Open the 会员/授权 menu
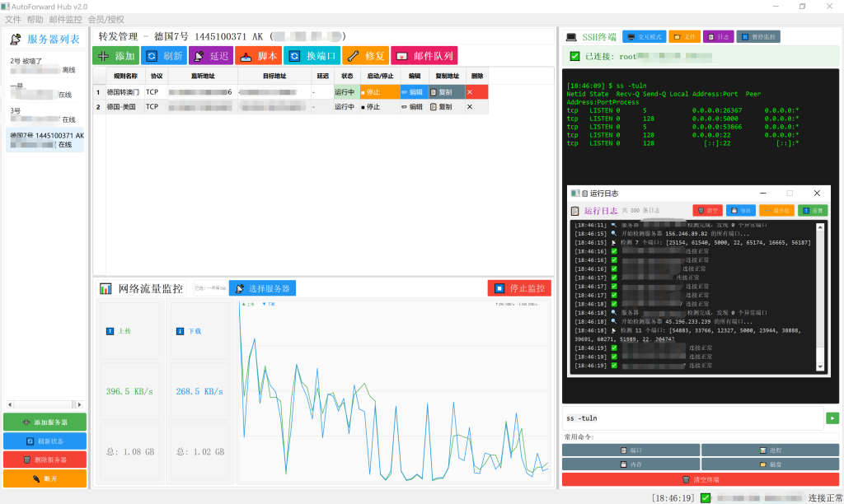The image size is (844, 504). point(106,20)
